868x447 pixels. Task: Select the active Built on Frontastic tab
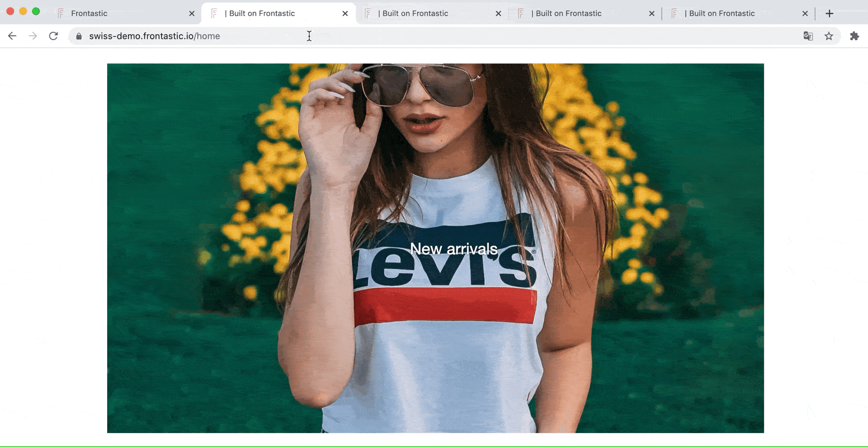278,13
